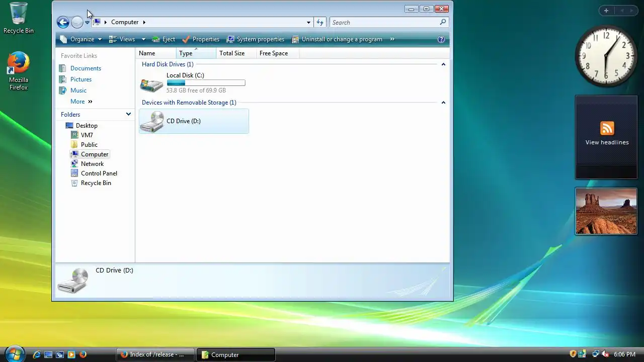The image size is (644, 362).
Task: Open the Organize menu
Action: click(x=80, y=39)
